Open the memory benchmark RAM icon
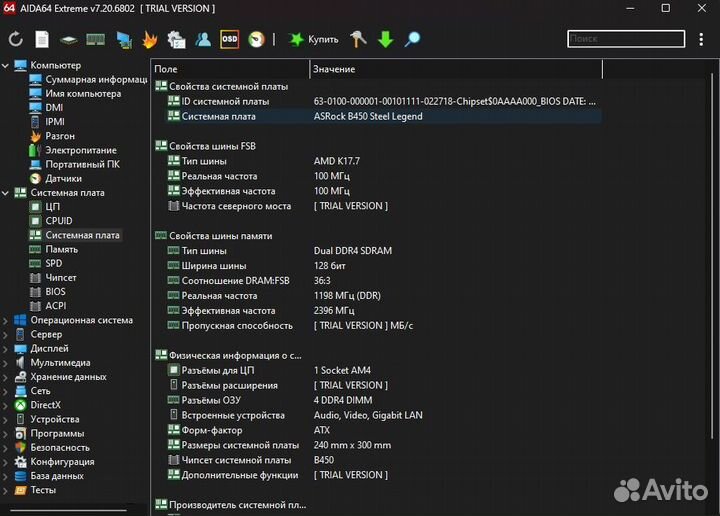Viewport: 720px width, 516px height. 96,40
